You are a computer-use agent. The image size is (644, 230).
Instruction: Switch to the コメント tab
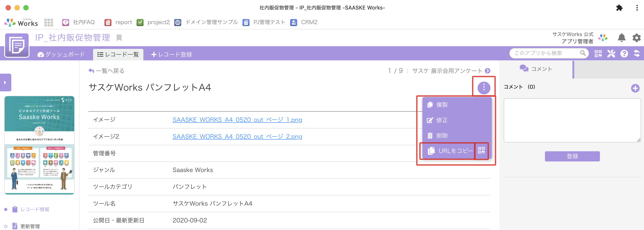[536, 69]
